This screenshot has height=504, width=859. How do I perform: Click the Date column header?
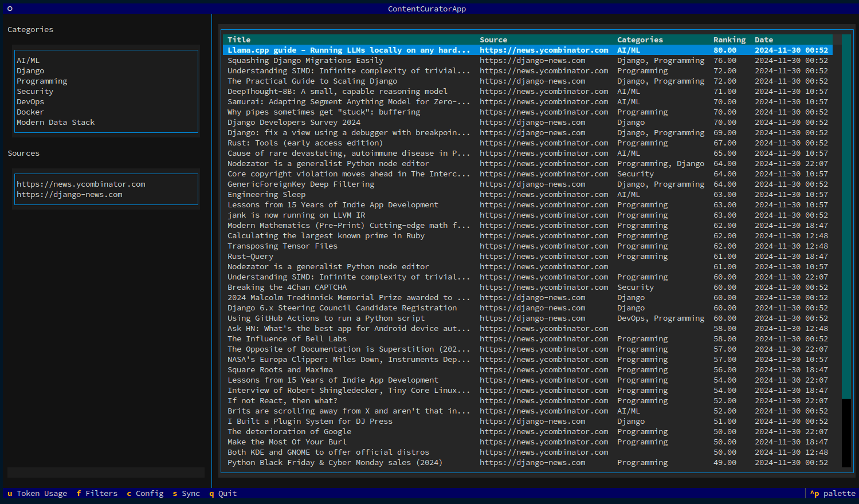763,40
